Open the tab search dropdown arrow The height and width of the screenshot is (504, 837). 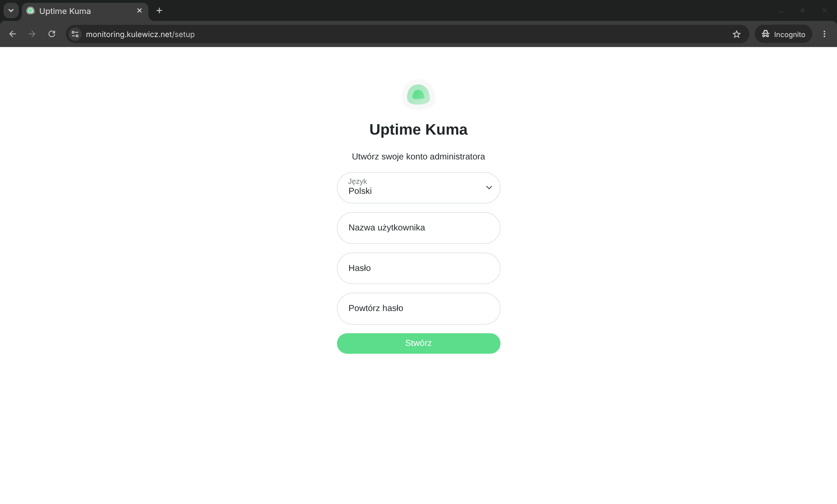point(11,10)
